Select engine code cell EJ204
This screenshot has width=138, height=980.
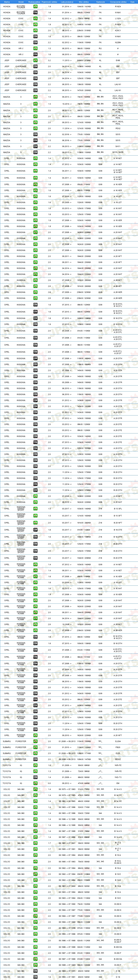pyautogui.click(x=118, y=742)
